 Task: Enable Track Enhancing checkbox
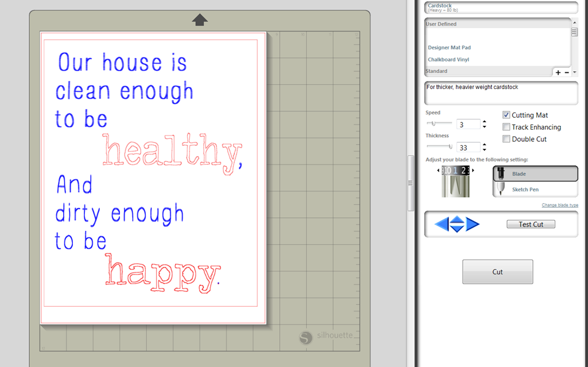(x=506, y=127)
